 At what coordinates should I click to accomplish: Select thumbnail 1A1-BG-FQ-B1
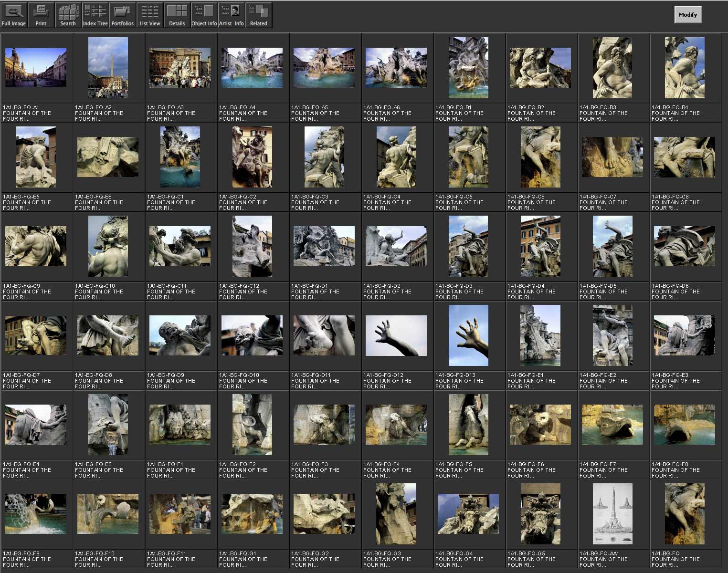(468, 68)
